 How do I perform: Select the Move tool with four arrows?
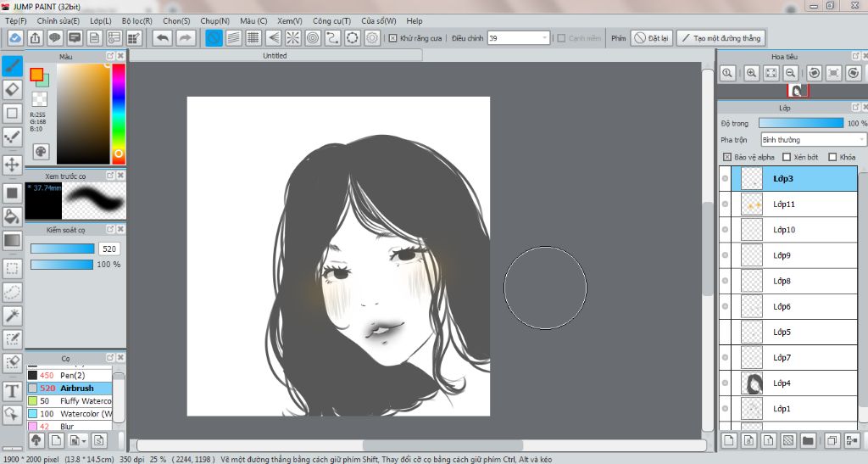coord(12,165)
